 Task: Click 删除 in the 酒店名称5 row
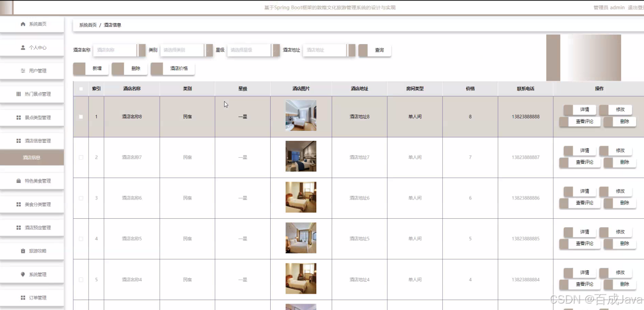(x=620, y=244)
